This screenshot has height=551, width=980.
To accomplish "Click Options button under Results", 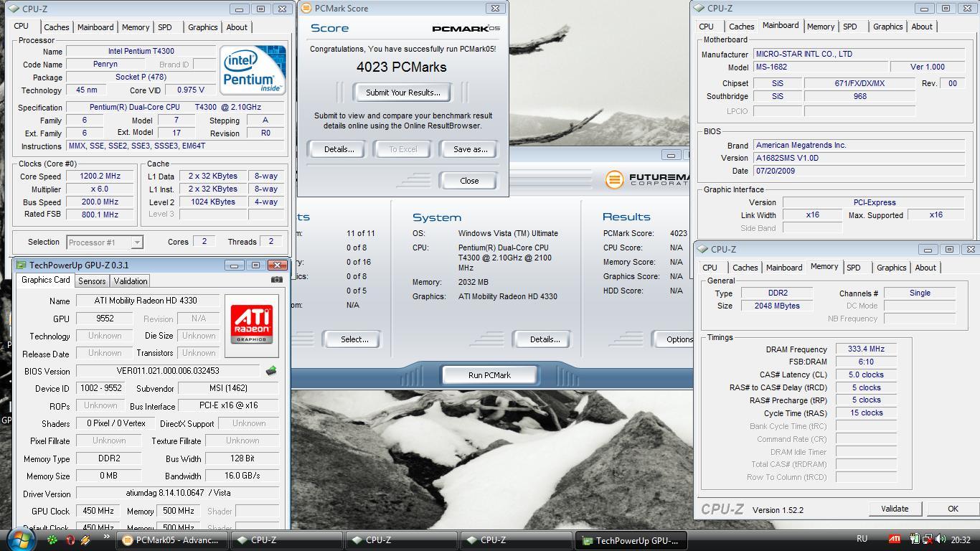I will click(674, 339).
